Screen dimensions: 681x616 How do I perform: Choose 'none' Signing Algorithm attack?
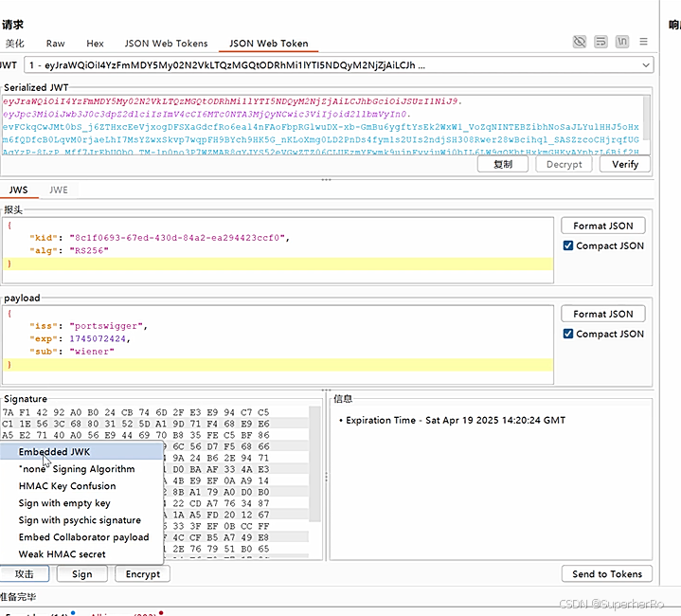81,469
